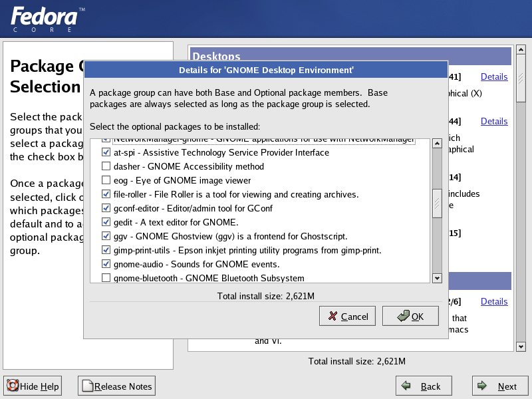Click the main window scrollbar thumb

521,78
